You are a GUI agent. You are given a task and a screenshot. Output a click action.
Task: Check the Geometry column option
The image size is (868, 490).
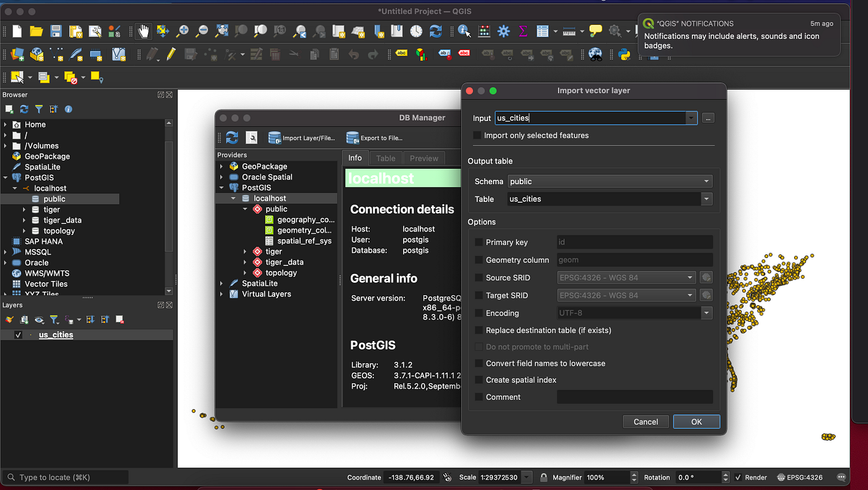[x=479, y=260]
